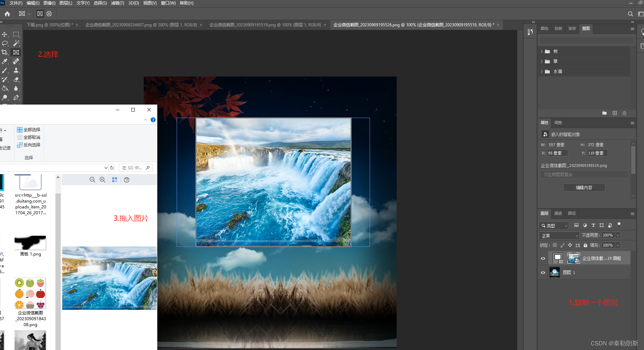This screenshot has width=644, height=350.
Task: Lock layer position
Action: 570,245
